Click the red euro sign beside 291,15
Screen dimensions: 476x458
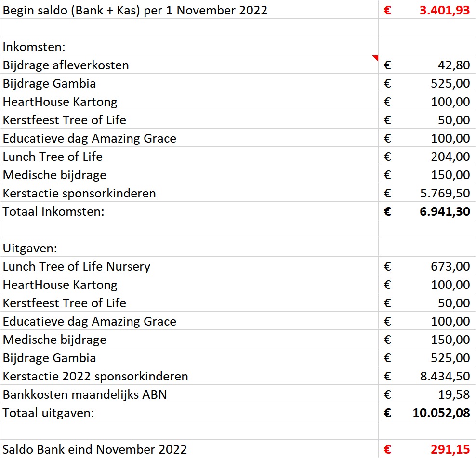point(387,449)
